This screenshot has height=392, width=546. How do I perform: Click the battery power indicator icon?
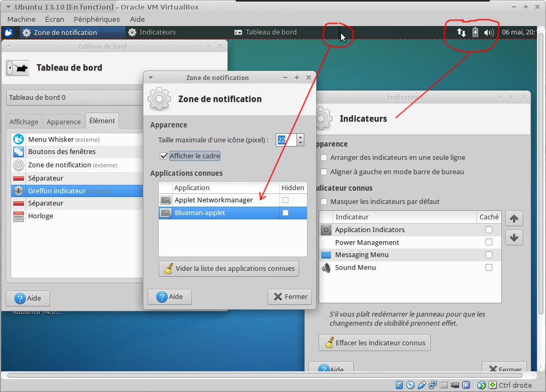[x=475, y=32]
